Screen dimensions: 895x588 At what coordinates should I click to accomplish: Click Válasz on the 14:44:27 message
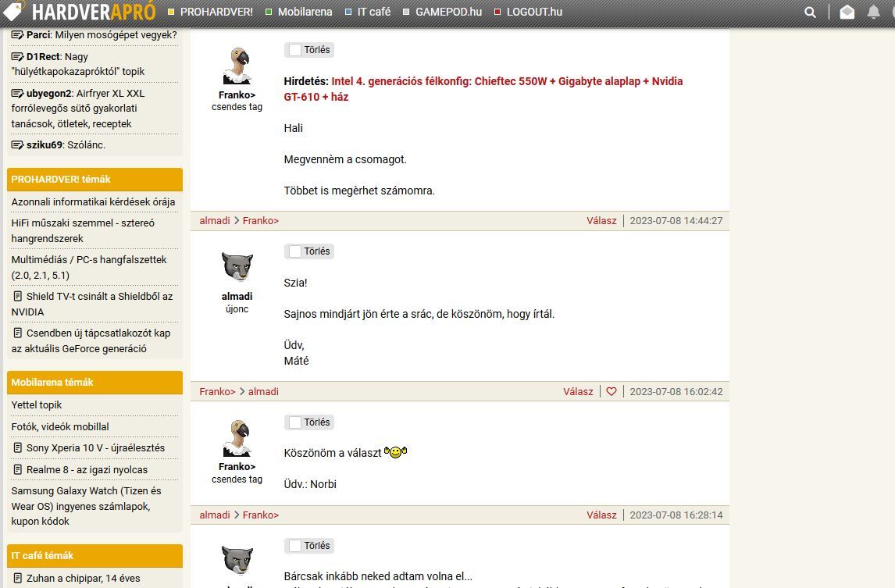point(601,221)
